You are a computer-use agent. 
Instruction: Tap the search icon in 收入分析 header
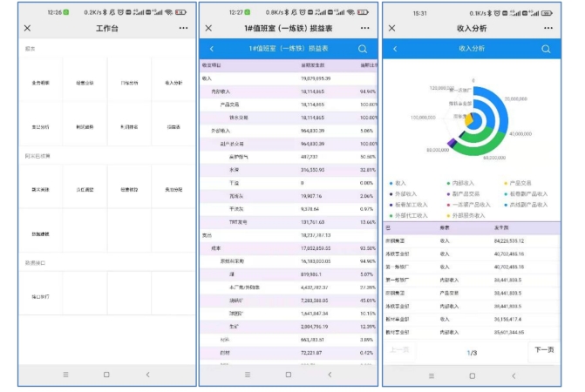click(x=546, y=49)
